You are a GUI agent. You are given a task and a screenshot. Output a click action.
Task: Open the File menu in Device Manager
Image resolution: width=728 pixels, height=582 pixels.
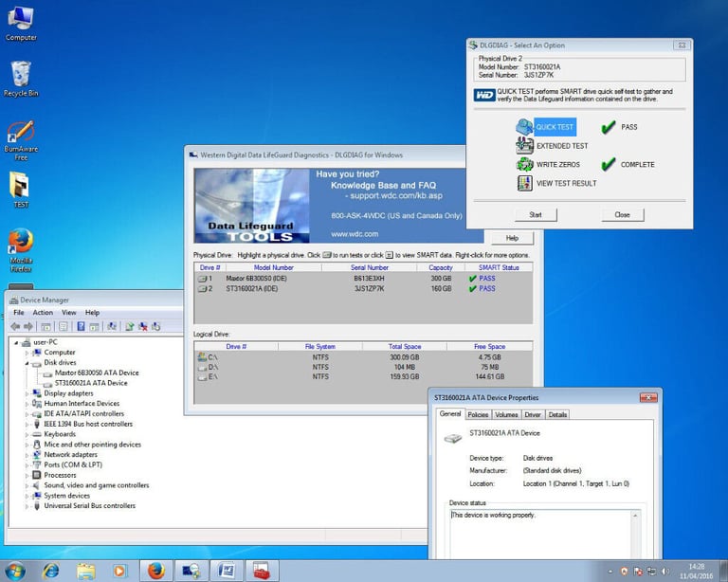[x=19, y=313]
